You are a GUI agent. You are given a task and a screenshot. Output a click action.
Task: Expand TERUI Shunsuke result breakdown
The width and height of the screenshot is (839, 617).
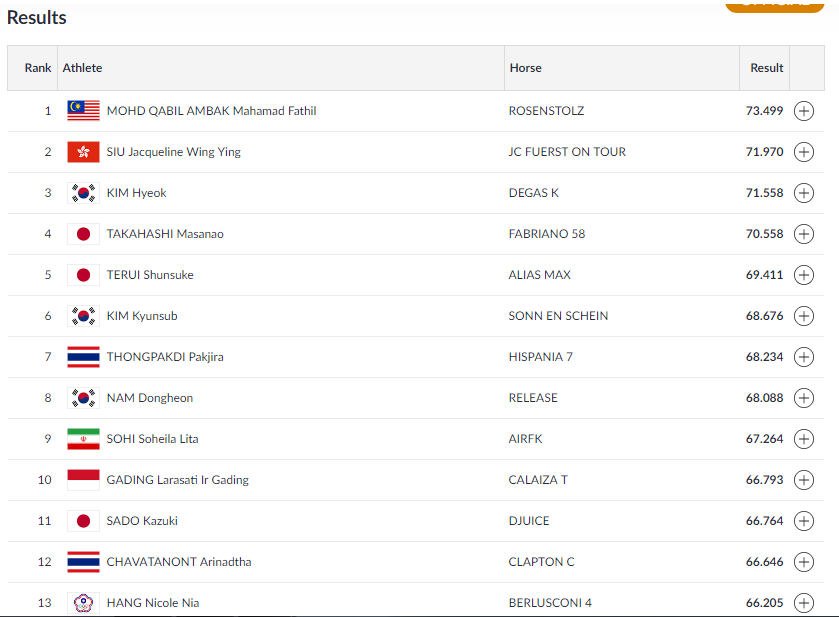coord(804,275)
